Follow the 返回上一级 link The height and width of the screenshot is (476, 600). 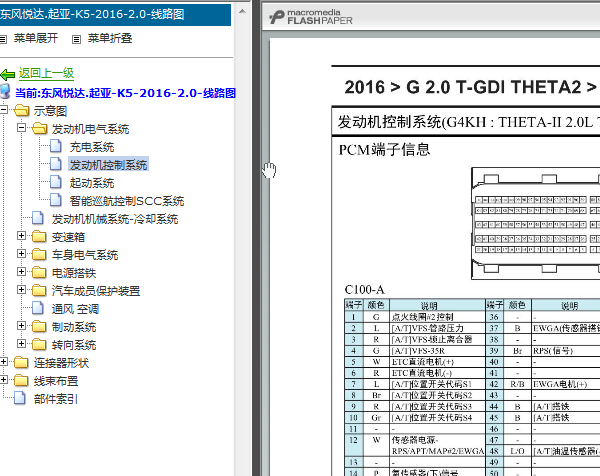click(x=46, y=73)
